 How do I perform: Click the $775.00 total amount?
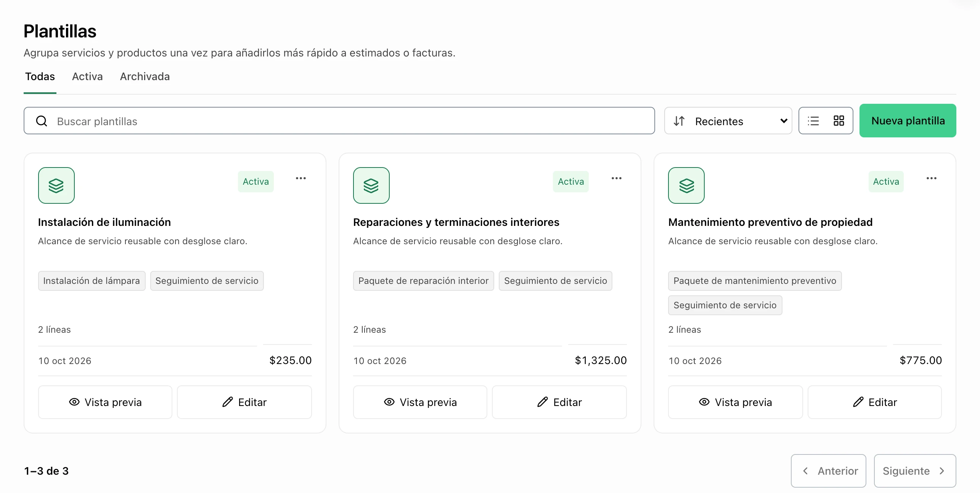tap(921, 360)
